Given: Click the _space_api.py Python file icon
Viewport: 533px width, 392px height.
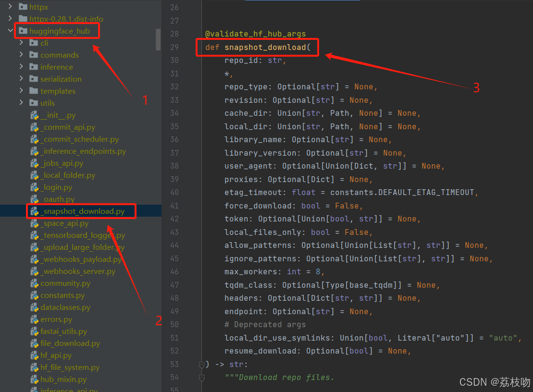Looking at the screenshot, I should coord(34,223).
